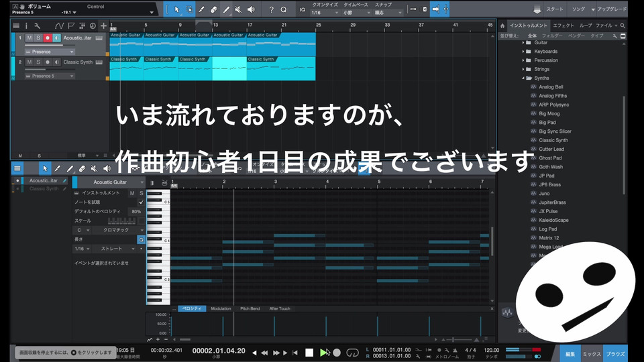644x362 pixels.
Task: Open the chromatic scale type dropdown
Action: [x=119, y=230]
